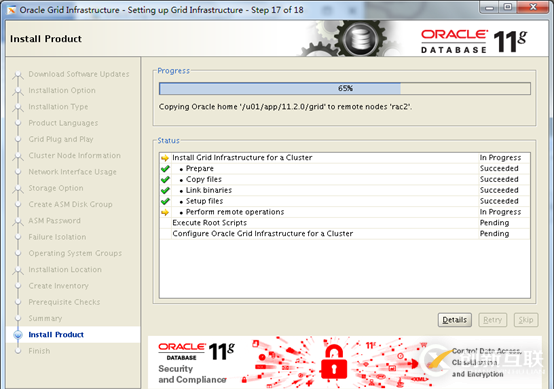Click In Progress status of remote operations
Screen dimensions: 554x389
(x=500, y=212)
